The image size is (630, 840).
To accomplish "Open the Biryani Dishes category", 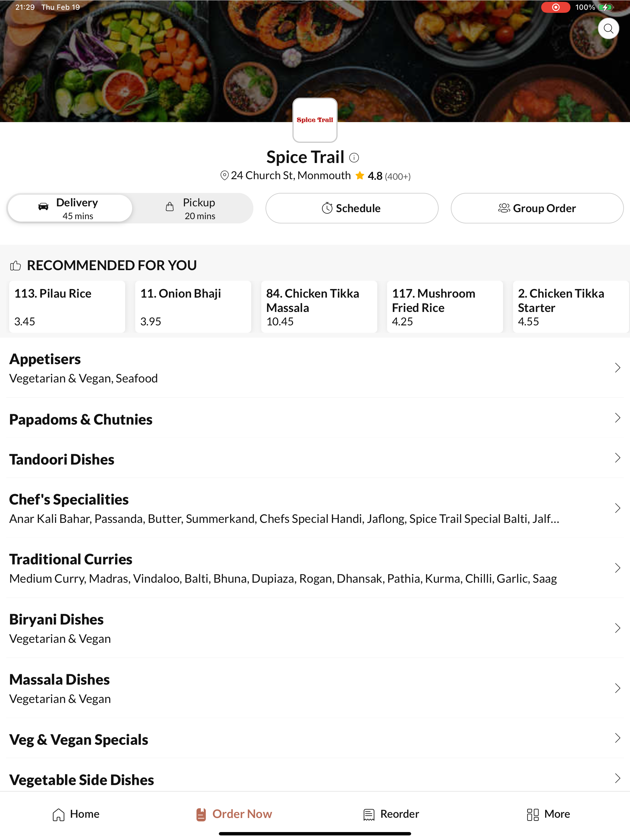I will (315, 628).
